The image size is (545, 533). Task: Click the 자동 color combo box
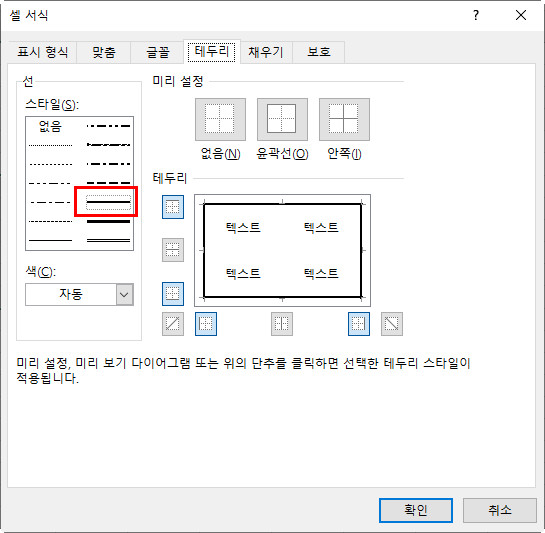coord(79,294)
